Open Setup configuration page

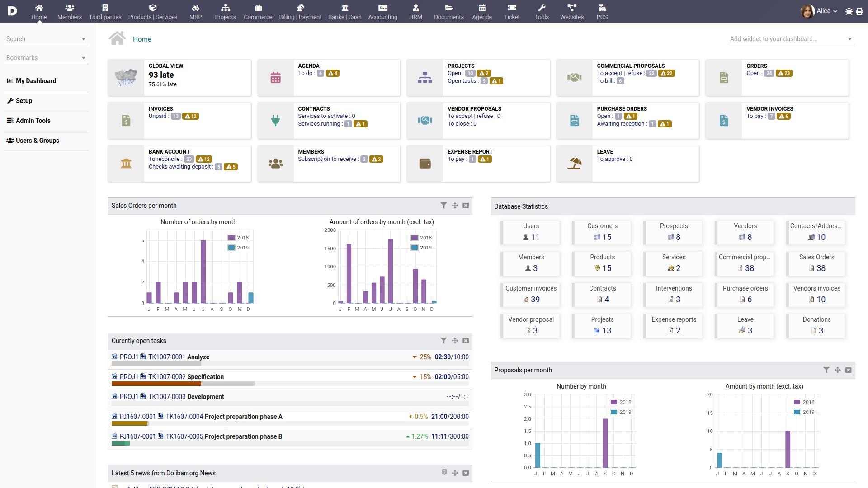coord(24,101)
